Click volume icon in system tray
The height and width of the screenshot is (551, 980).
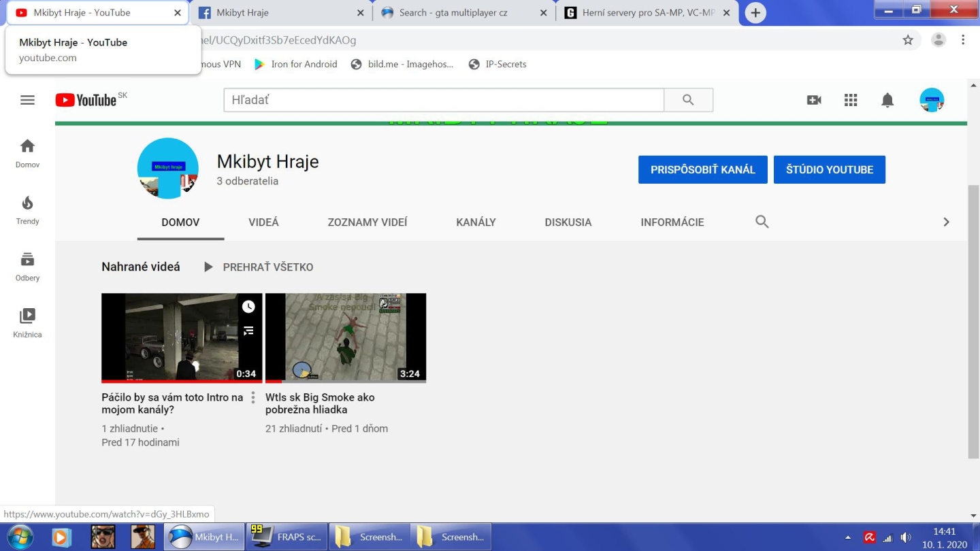click(906, 537)
